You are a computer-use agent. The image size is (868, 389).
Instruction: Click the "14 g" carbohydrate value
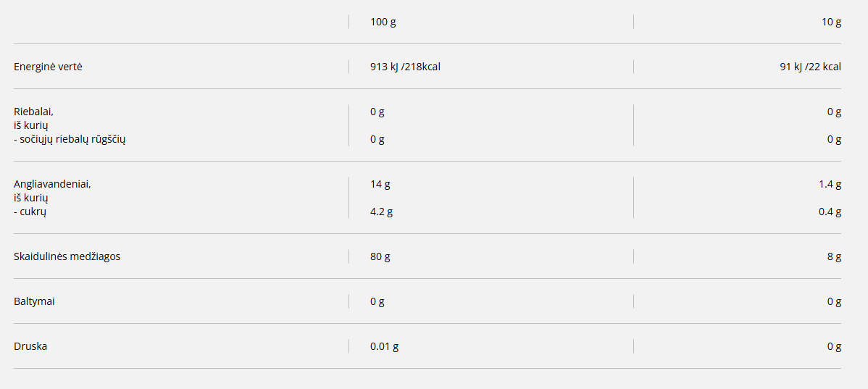pos(380,184)
